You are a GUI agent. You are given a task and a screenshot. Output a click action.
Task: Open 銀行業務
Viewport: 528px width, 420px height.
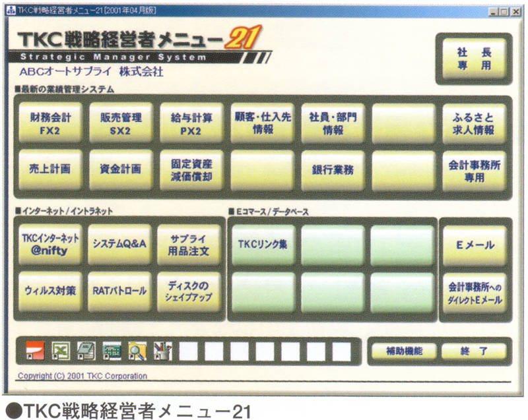tap(333, 170)
